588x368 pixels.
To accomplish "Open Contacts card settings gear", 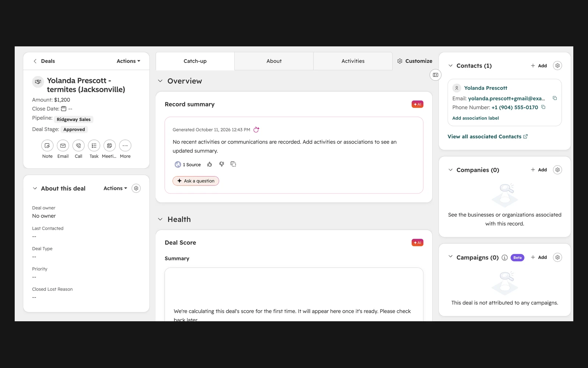I will pos(557,66).
